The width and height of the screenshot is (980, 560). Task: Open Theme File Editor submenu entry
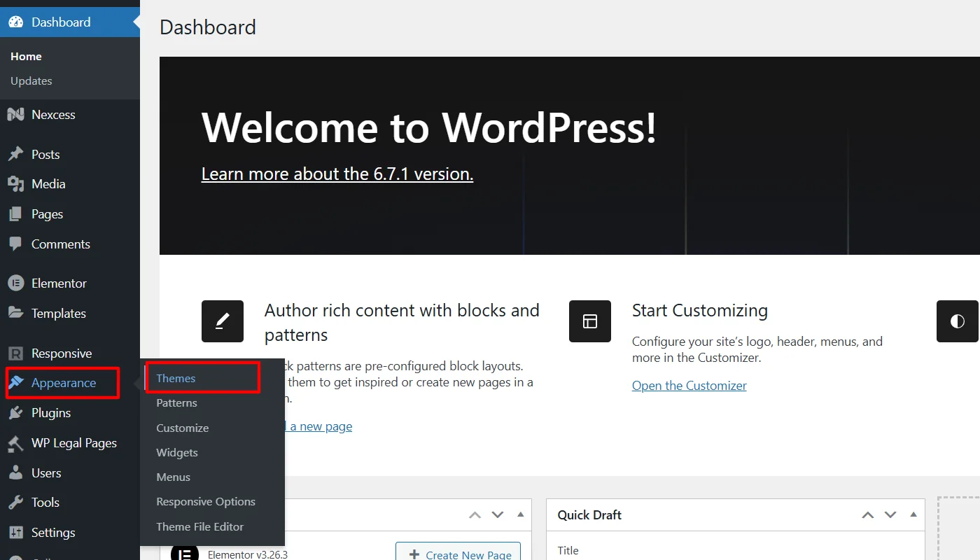200,527
